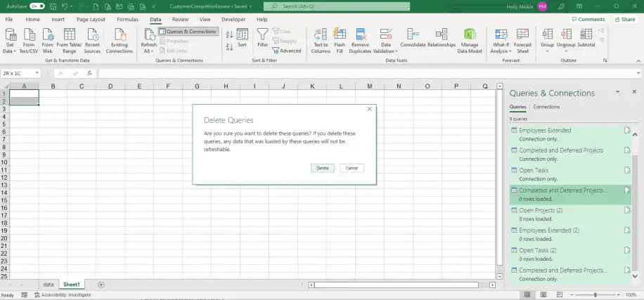Click the Insert Function fx icon

(x=89, y=73)
